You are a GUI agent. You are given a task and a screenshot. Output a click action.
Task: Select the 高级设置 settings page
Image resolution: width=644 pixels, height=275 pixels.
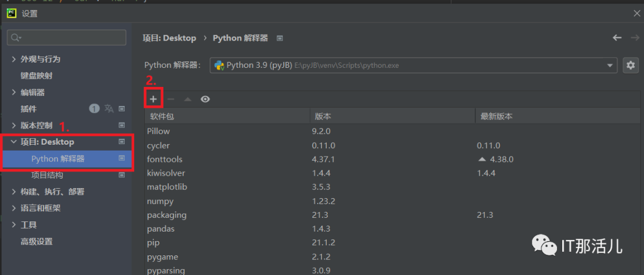coord(36,242)
